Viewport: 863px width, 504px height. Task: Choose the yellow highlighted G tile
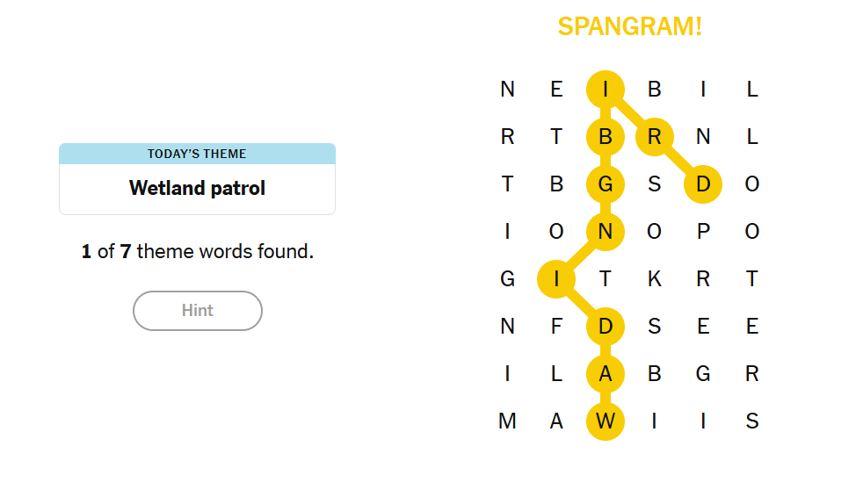(x=606, y=184)
